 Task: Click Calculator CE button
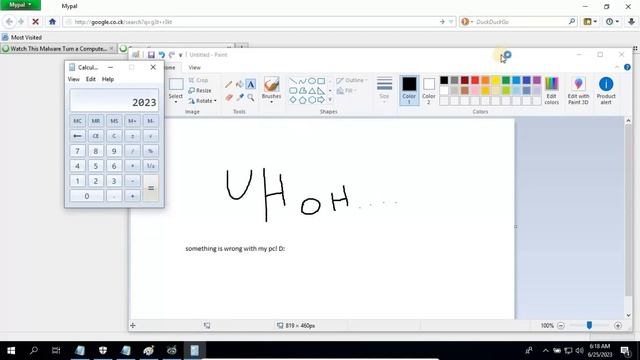[96, 136]
